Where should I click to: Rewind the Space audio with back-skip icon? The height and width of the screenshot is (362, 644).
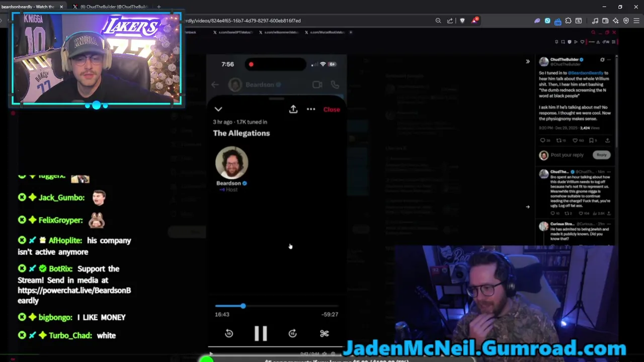pyautogui.click(x=229, y=334)
